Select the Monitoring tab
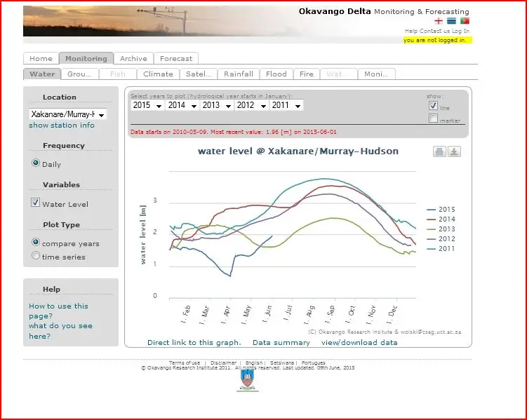527x420 pixels. pos(86,58)
